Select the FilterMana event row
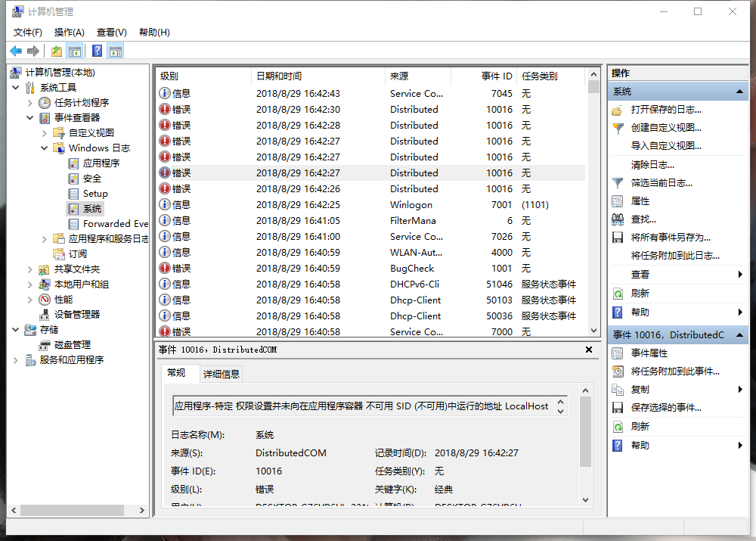 [x=371, y=220]
